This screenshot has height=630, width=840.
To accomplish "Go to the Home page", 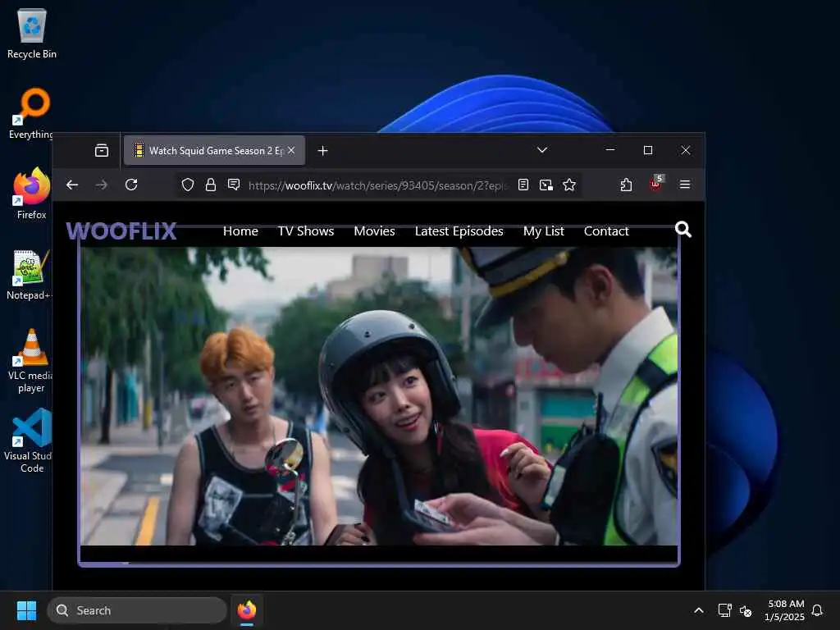I will 240,231.
